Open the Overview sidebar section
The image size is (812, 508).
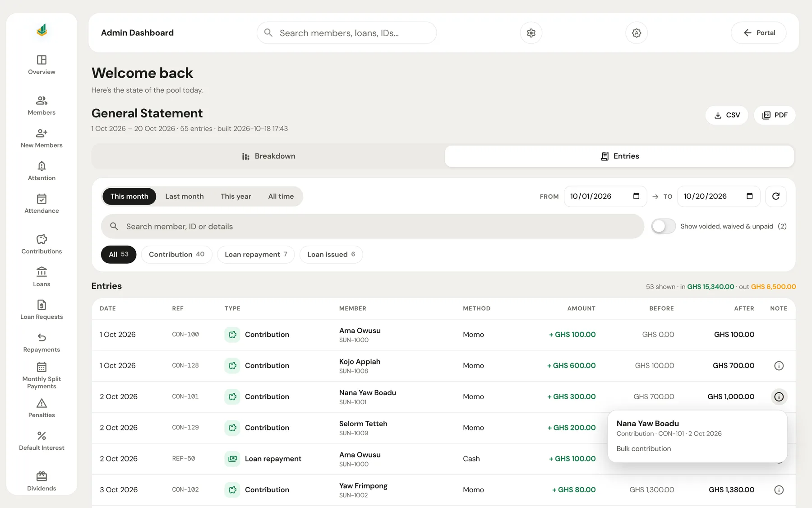click(x=42, y=65)
